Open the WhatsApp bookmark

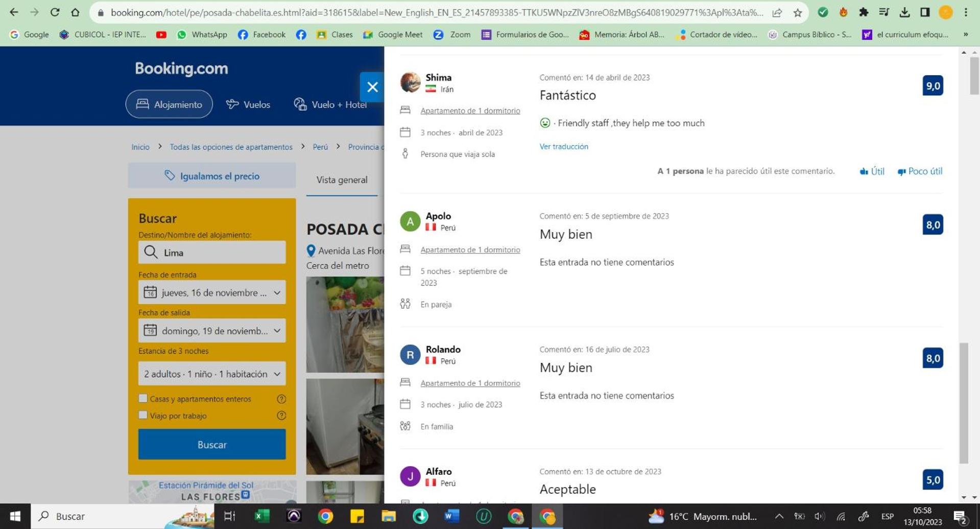click(x=202, y=34)
